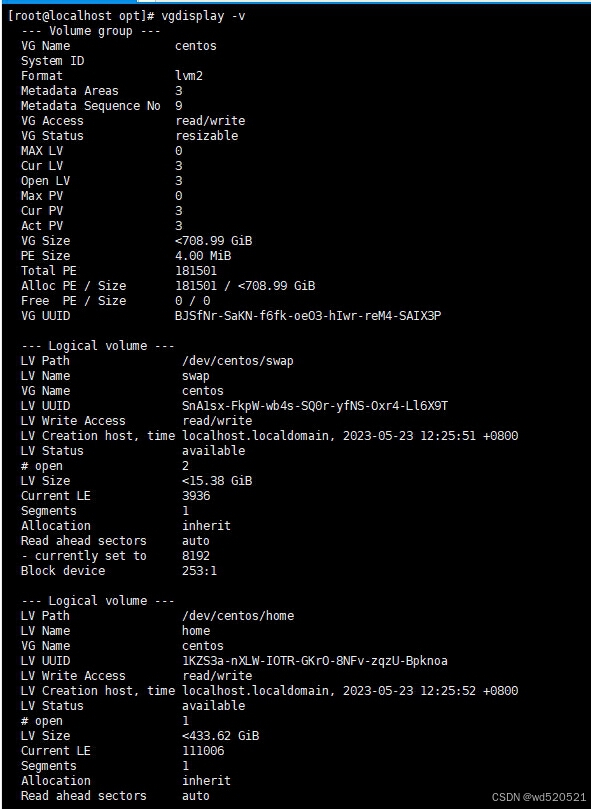
Task: Select the home LV UUID string
Action: pos(315,661)
